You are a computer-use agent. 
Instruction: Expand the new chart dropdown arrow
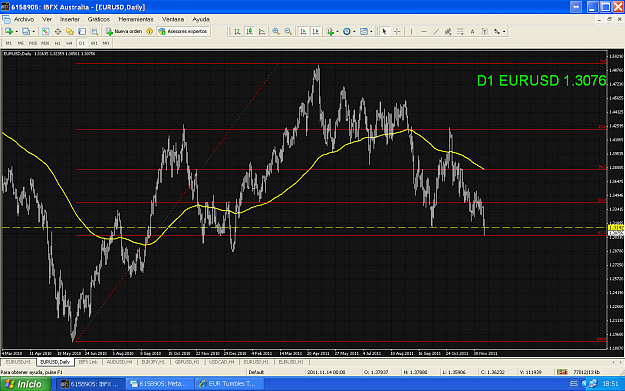(x=16, y=31)
